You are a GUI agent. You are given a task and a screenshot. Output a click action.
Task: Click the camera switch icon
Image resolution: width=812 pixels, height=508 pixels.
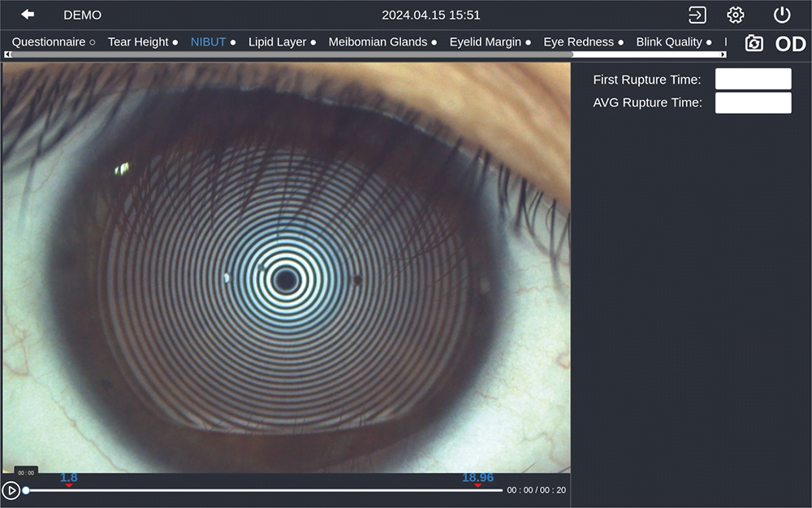tap(754, 43)
